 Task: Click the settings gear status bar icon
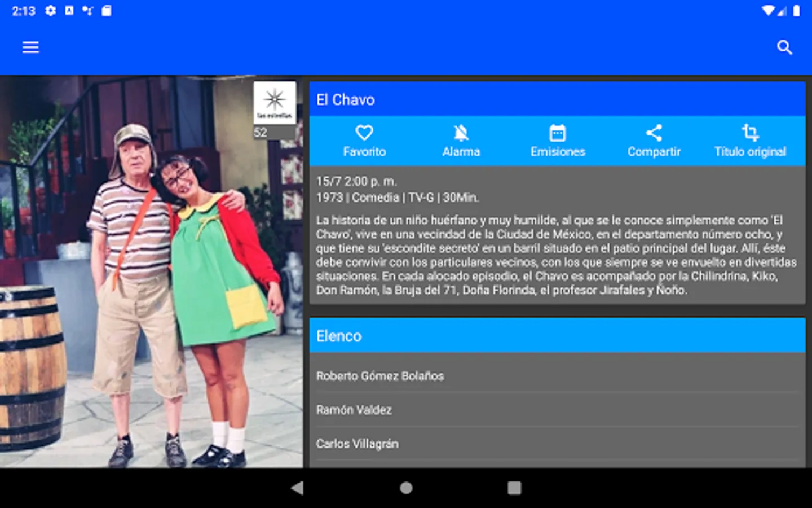(51, 11)
